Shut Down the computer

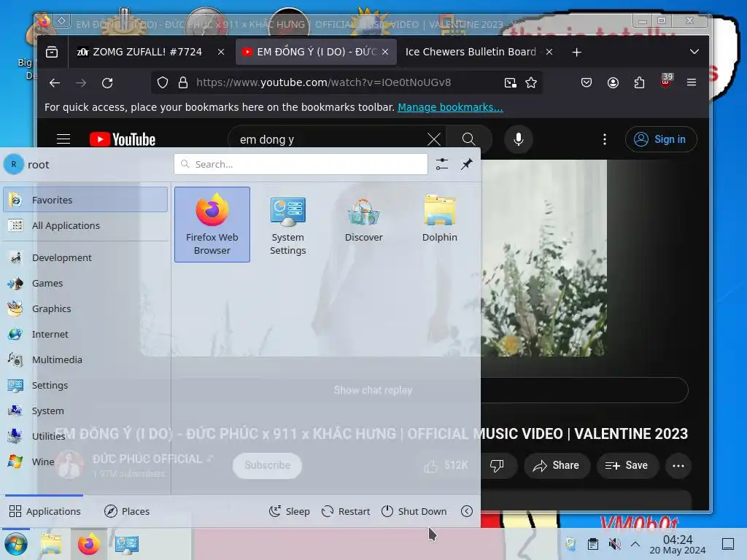414,511
